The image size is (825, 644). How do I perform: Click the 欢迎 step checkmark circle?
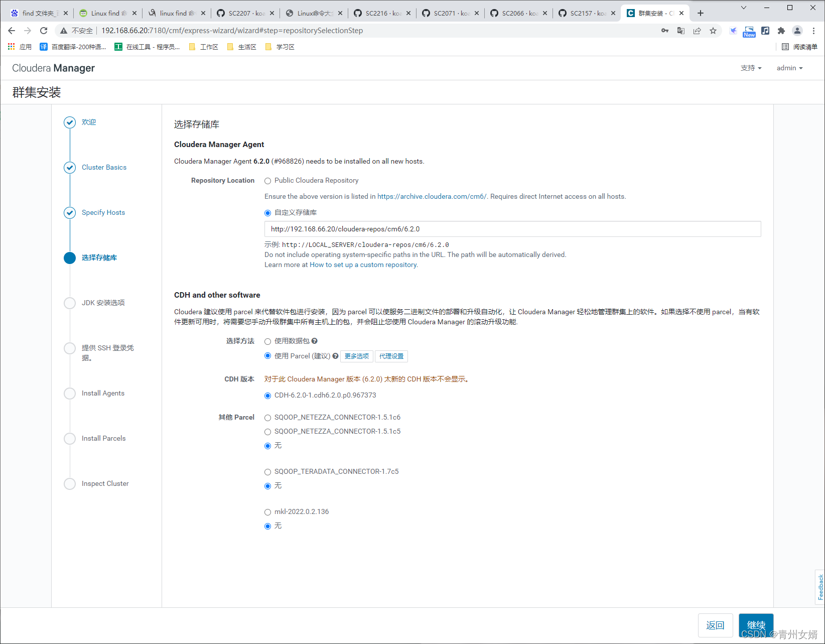coord(70,122)
